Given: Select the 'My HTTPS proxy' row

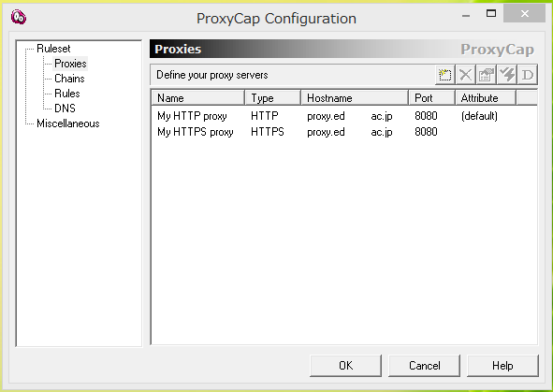Looking at the screenshot, I should point(343,132).
